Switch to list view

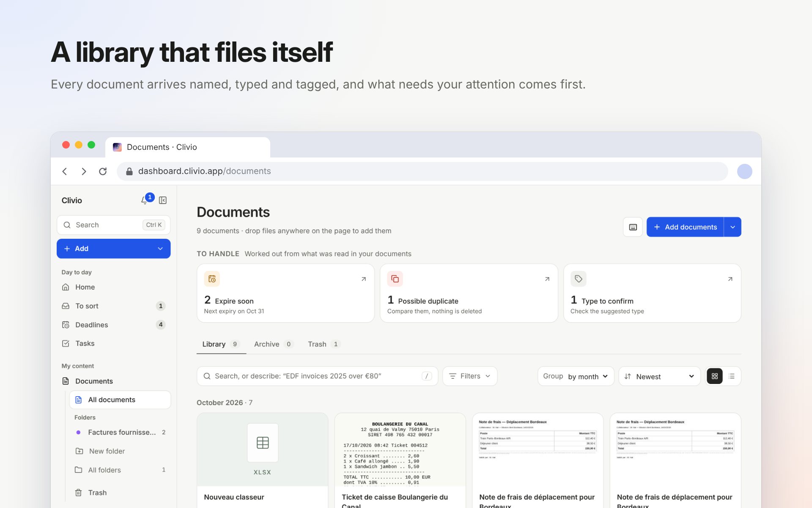point(732,376)
